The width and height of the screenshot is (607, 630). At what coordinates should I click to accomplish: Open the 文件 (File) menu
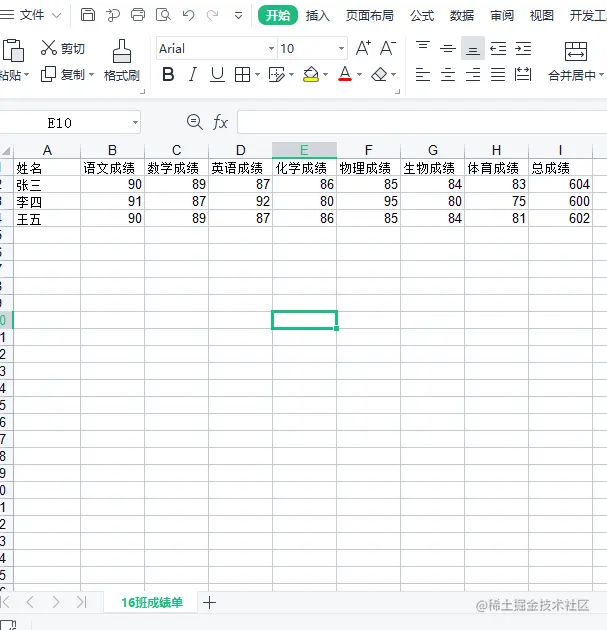tap(31, 15)
